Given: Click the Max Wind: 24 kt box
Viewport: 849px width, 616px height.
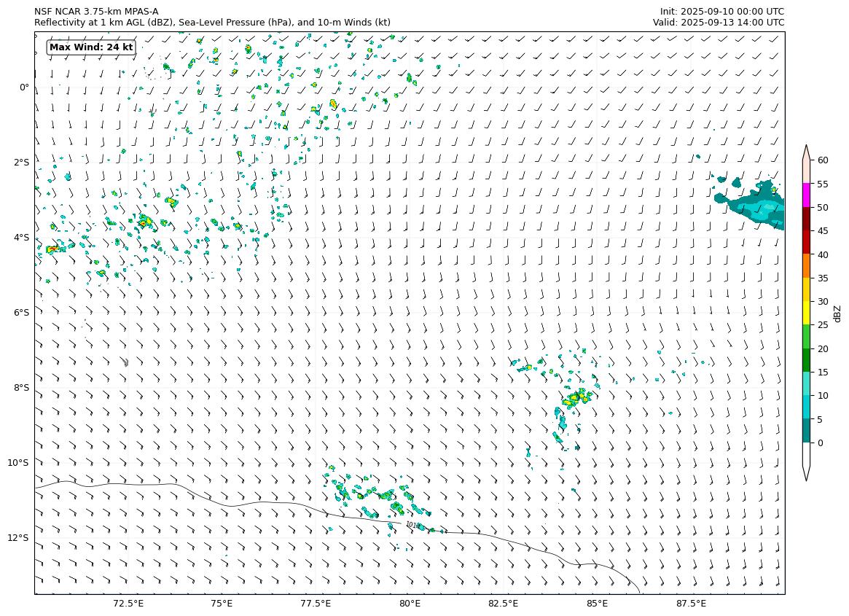Looking at the screenshot, I should click(x=91, y=47).
